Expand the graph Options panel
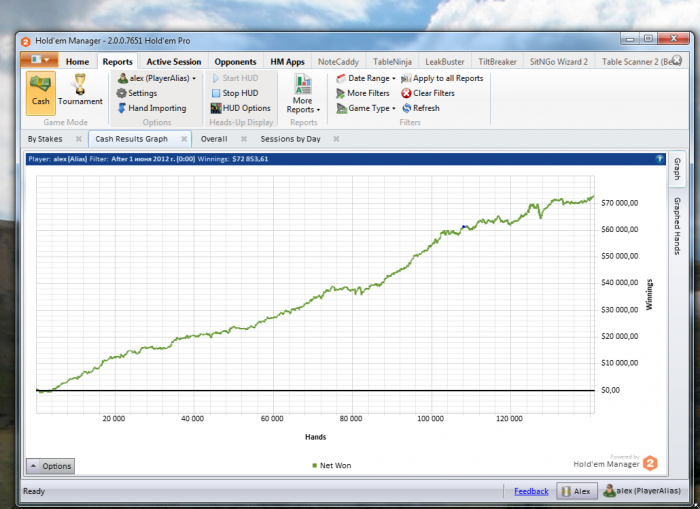This screenshot has width=700, height=509. point(50,466)
